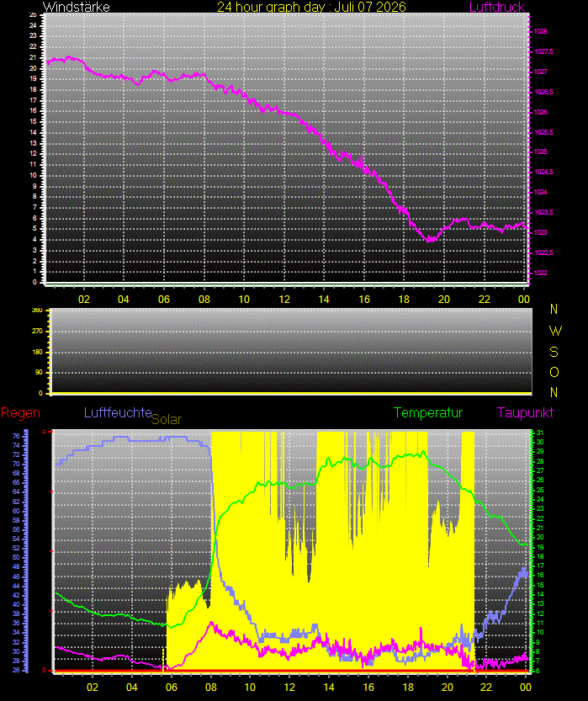The height and width of the screenshot is (701, 588).
Task: Click the W wind direction letter
Action: [x=555, y=332]
